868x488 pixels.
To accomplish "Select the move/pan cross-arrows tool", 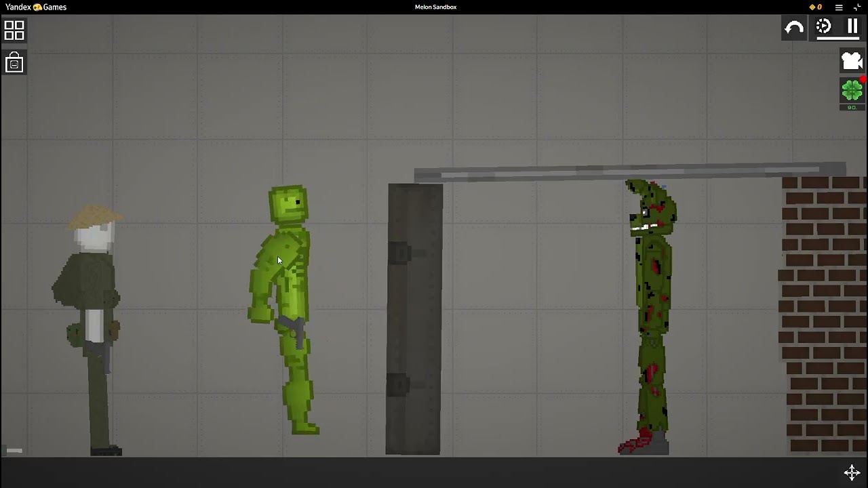I will 852,472.
